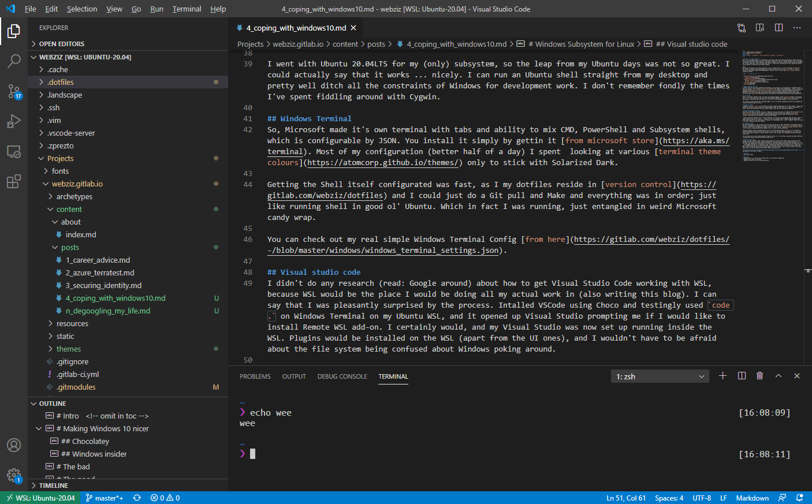
Task: Synchronize changes via status bar sync icon
Action: [x=137, y=498]
